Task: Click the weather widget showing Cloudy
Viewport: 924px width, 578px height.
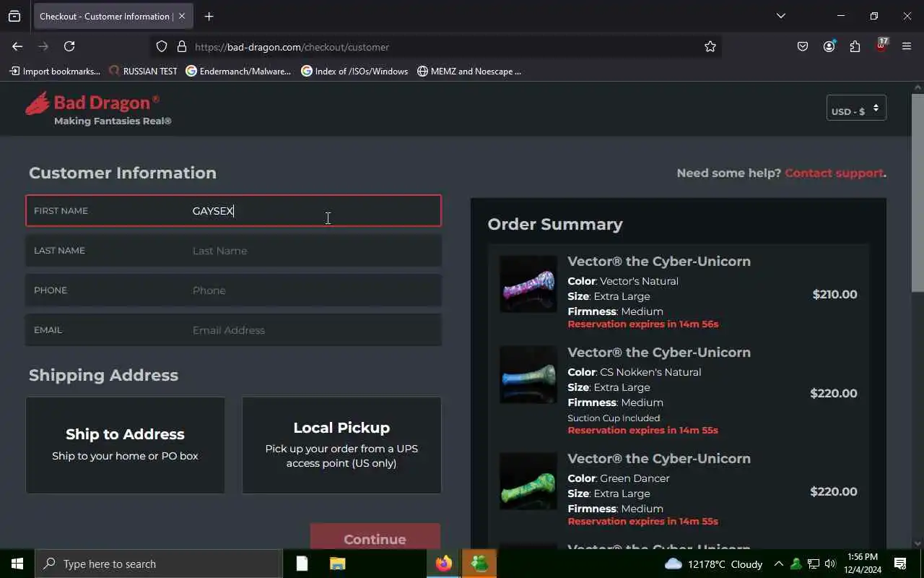Action: (x=713, y=564)
